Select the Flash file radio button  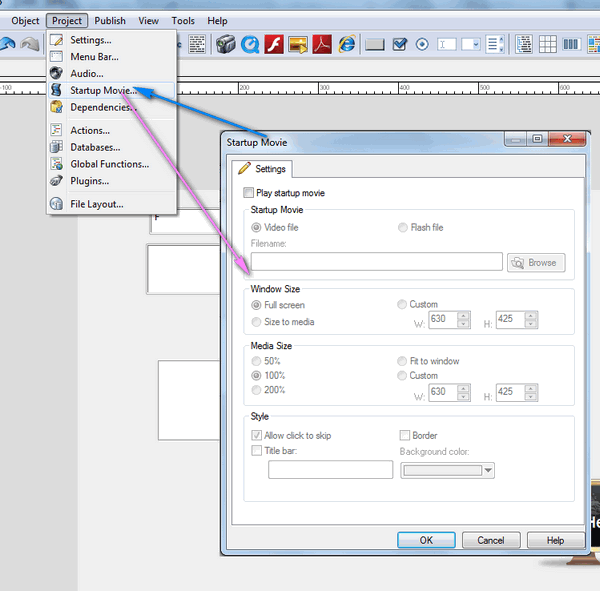[404, 228]
